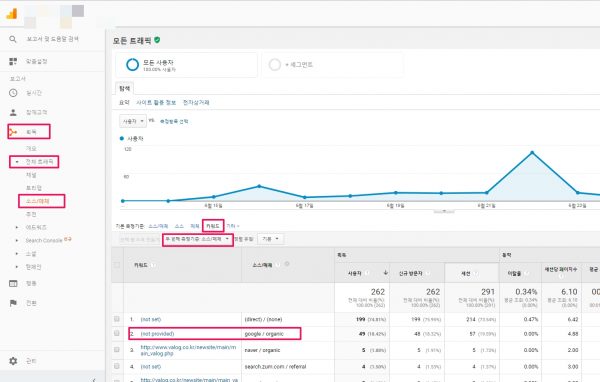The height and width of the screenshot is (382, 600).
Task: Click the search magnifier icon in sidebar
Action: pyautogui.click(x=13, y=39)
